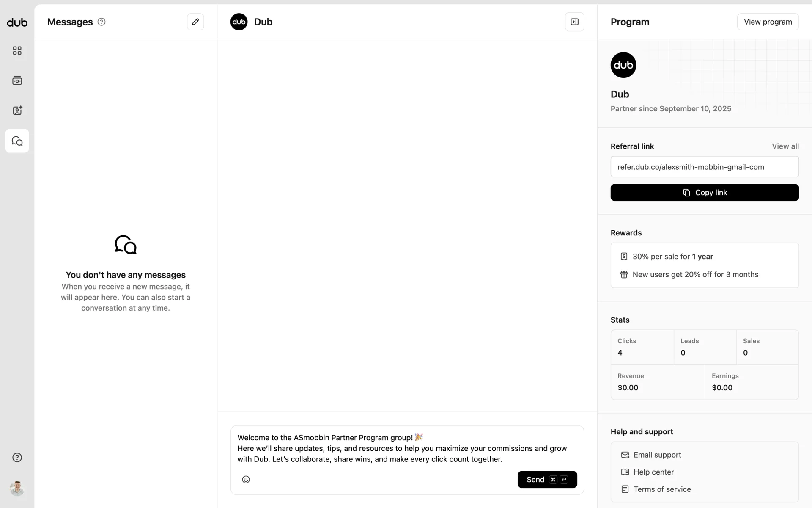
Task: Open the Terms of service link
Action: click(x=662, y=489)
